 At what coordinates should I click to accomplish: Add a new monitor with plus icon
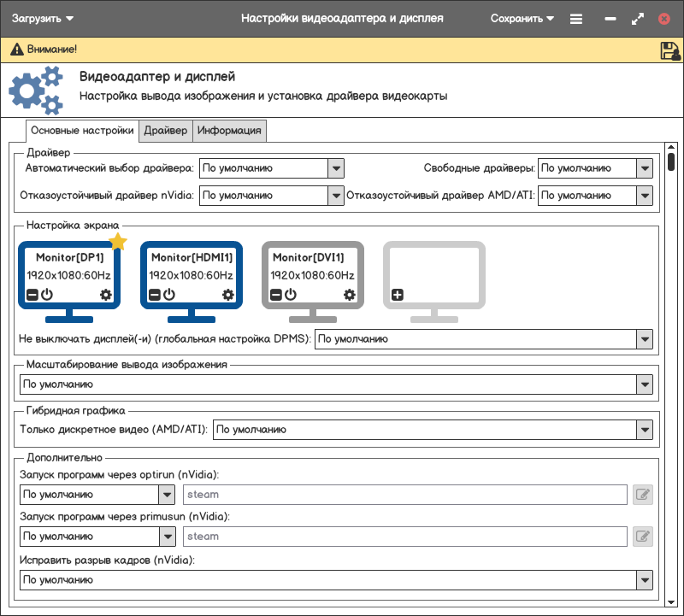[398, 295]
